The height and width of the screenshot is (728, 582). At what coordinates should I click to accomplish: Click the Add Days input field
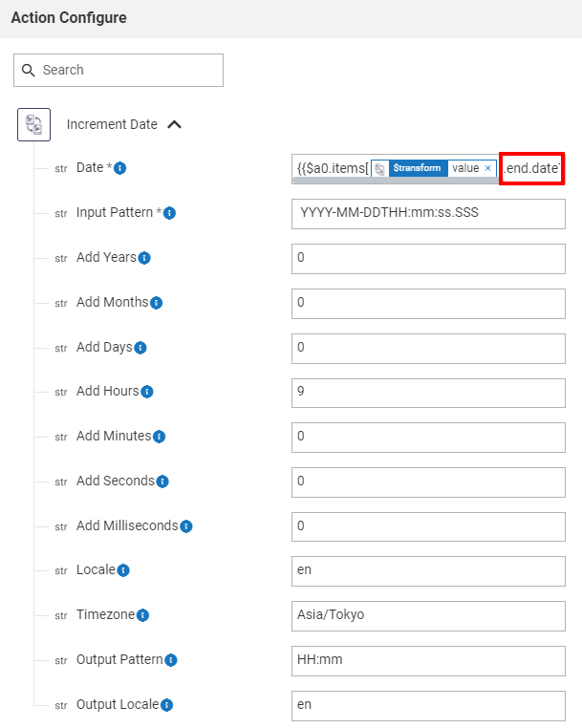428,347
